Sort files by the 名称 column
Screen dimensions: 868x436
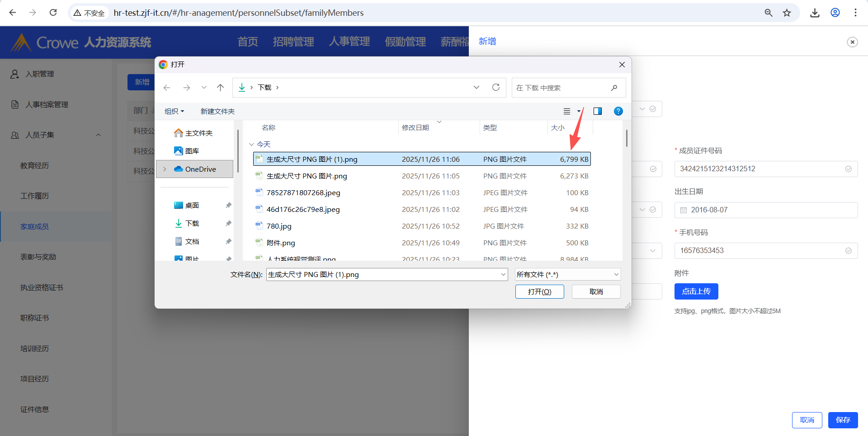click(x=269, y=128)
